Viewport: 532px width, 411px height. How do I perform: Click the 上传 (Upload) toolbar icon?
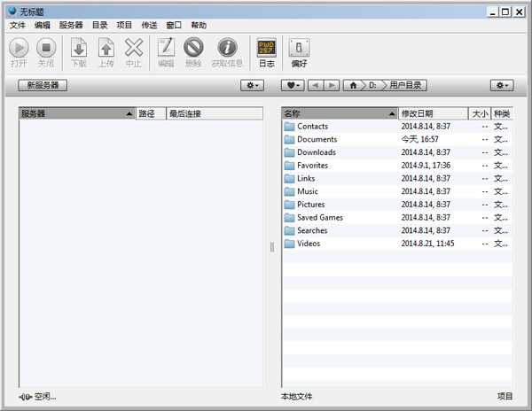click(x=106, y=48)
